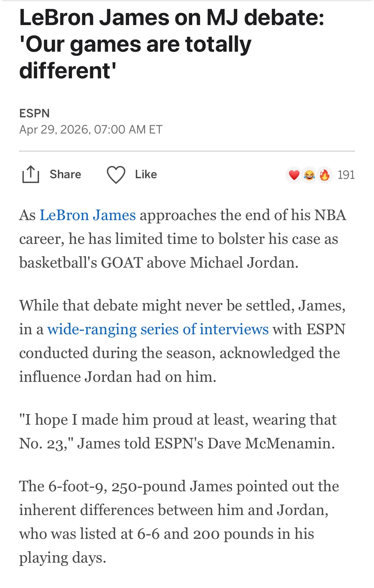Click the Apr 29, 2026 timestamp
Viewport: 374px width, 588px height.
(91, 129)
